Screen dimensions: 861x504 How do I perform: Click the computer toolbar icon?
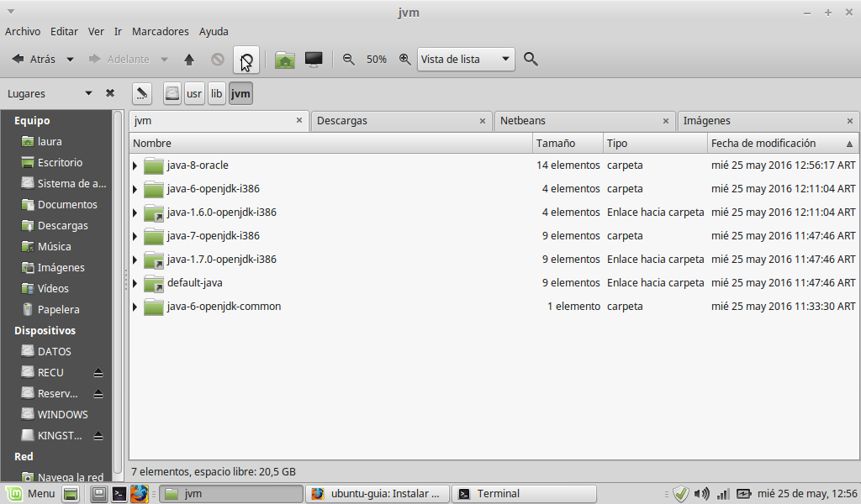[314, 60]
